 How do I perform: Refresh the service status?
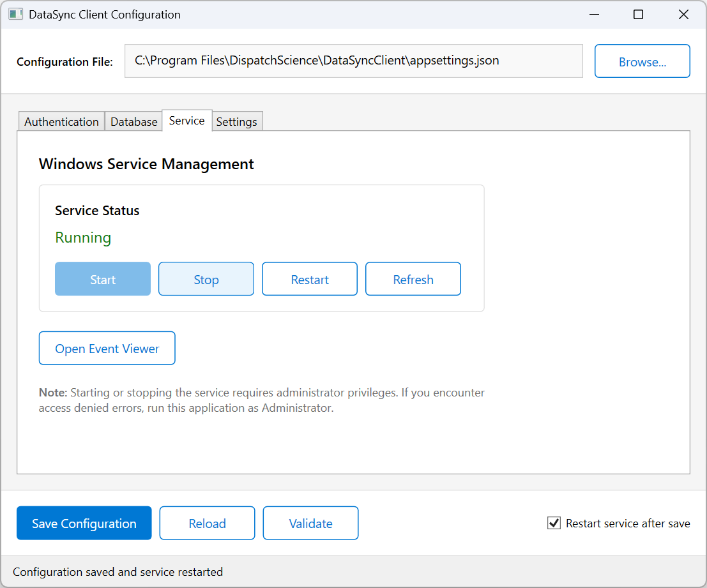point(413,279)
